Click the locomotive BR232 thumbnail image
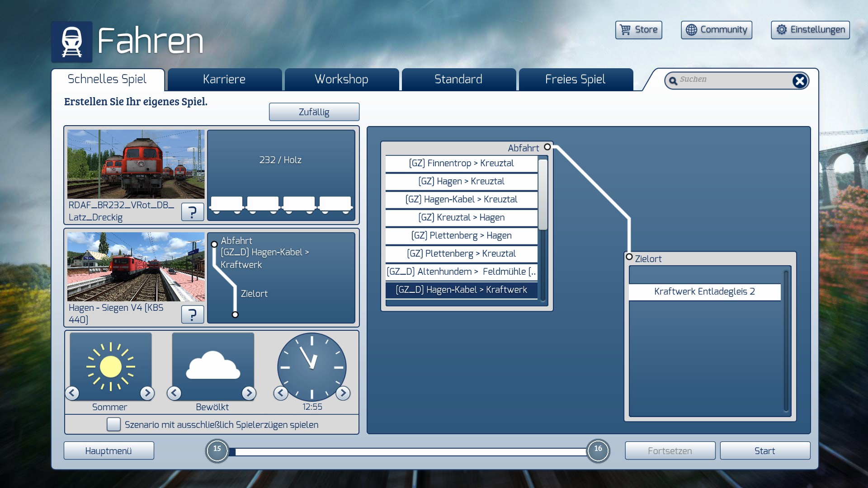 tap(136, 164)
